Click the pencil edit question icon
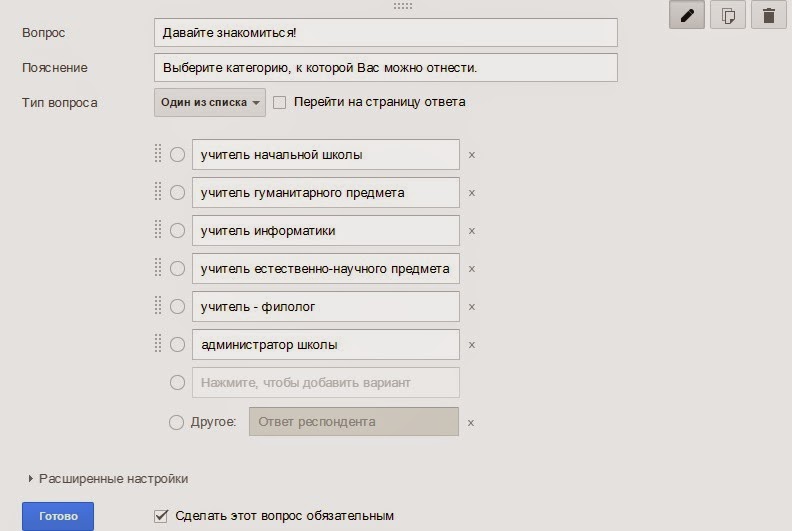 (x=687, y=15)
